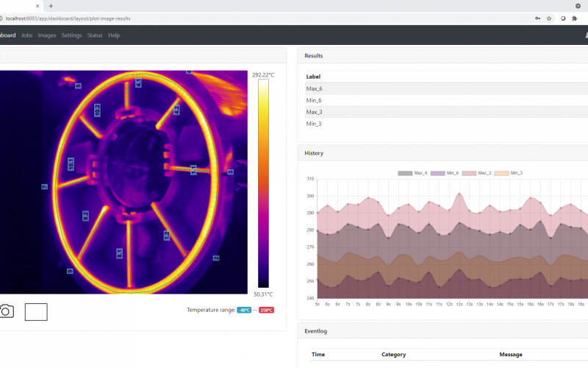Image resolution: width=588 pixels, height=368 pixels.
Task: Toggle Max_3 series in chart legend
Action: [476, 173]
